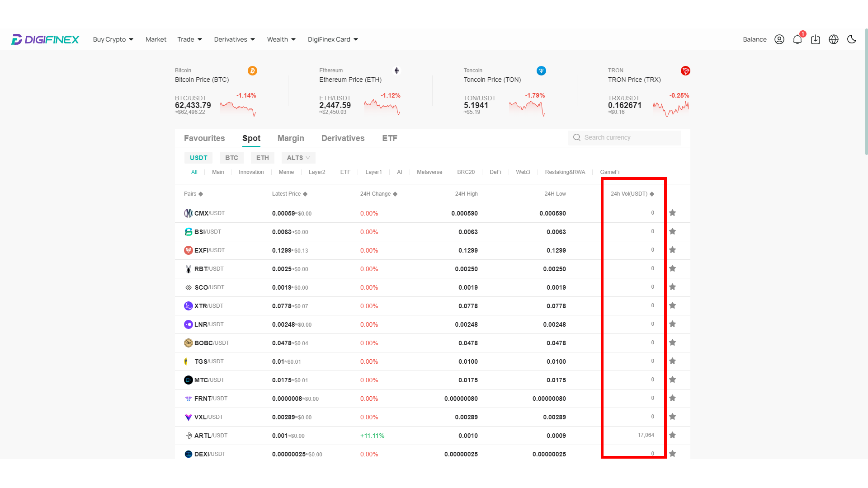
Task: Click the XTR token icon
Action: coord(189,306)
